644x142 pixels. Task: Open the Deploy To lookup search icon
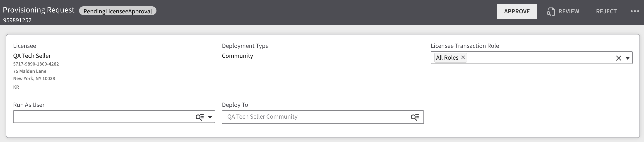pos(415,117)
